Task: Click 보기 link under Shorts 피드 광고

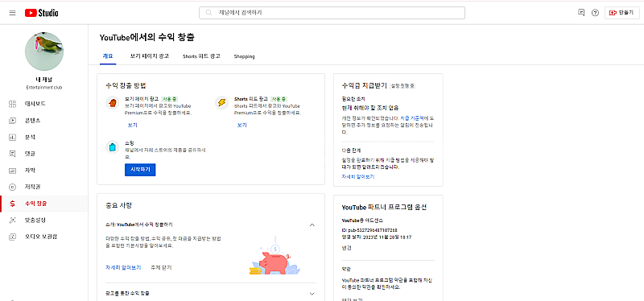Action: click(242, 125)
